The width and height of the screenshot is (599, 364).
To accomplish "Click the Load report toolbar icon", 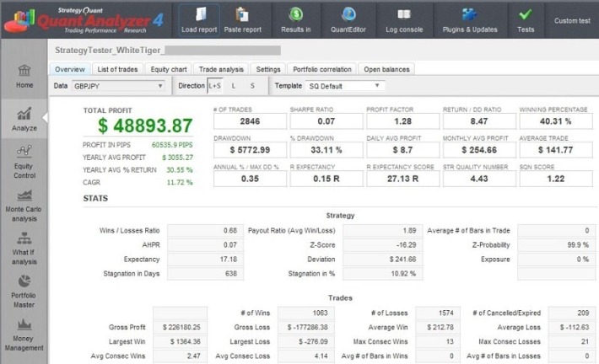I will pos(199,14).
